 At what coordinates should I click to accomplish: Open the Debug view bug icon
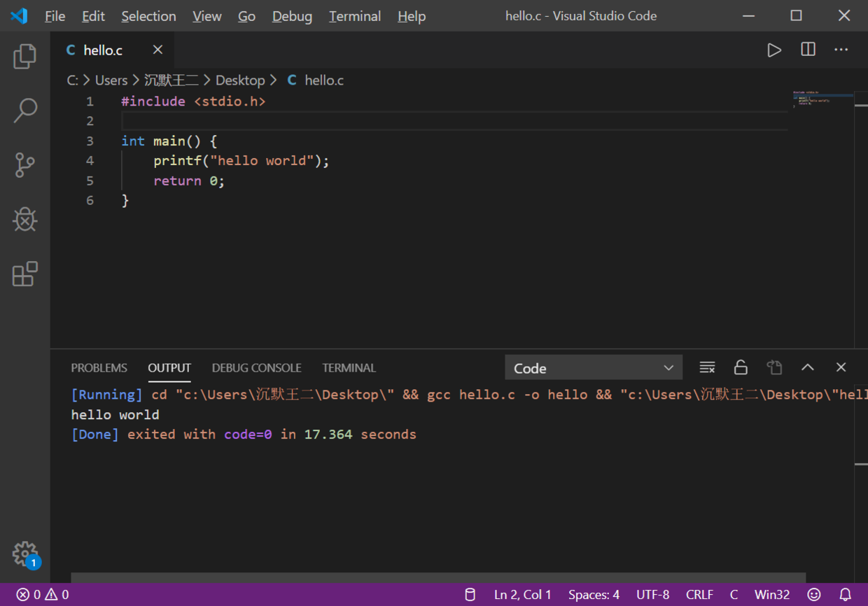25,220
